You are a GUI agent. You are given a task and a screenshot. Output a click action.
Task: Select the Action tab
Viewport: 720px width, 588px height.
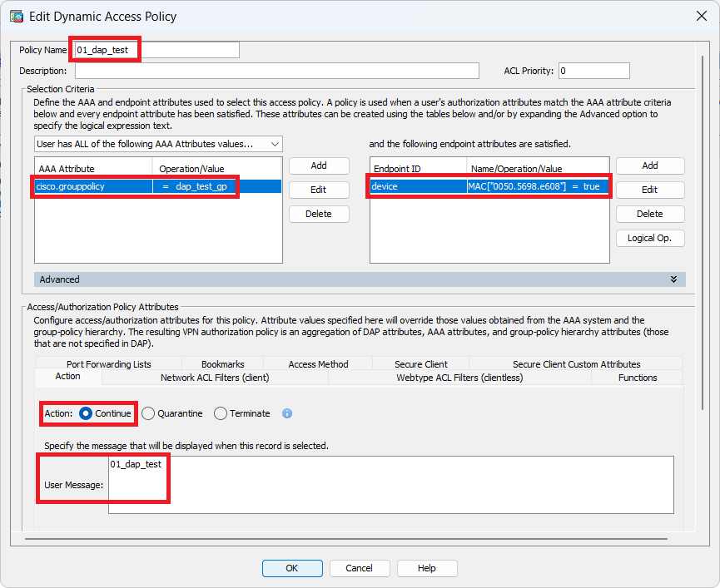[68, 377]
